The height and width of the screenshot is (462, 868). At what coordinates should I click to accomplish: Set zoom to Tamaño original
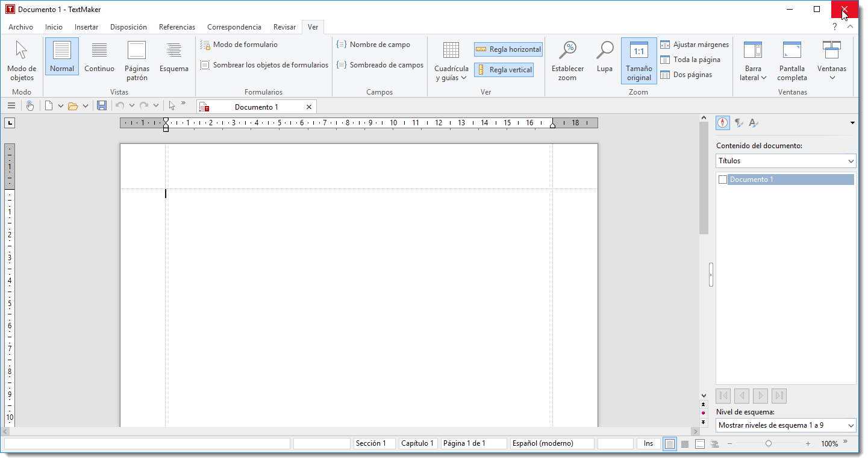coord(639,61)
